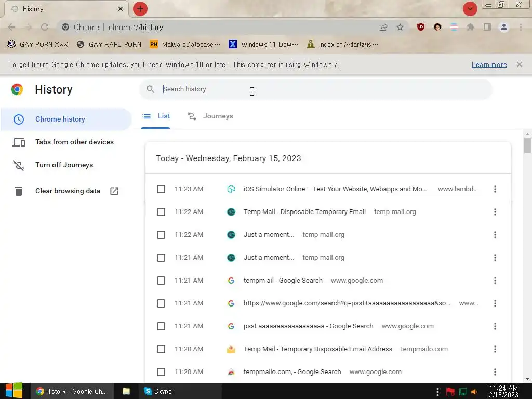Viewport: 532px width, 399px height.
Task: Click the tempmailo favicon on Temp Mail row
Action: point(231,349)
